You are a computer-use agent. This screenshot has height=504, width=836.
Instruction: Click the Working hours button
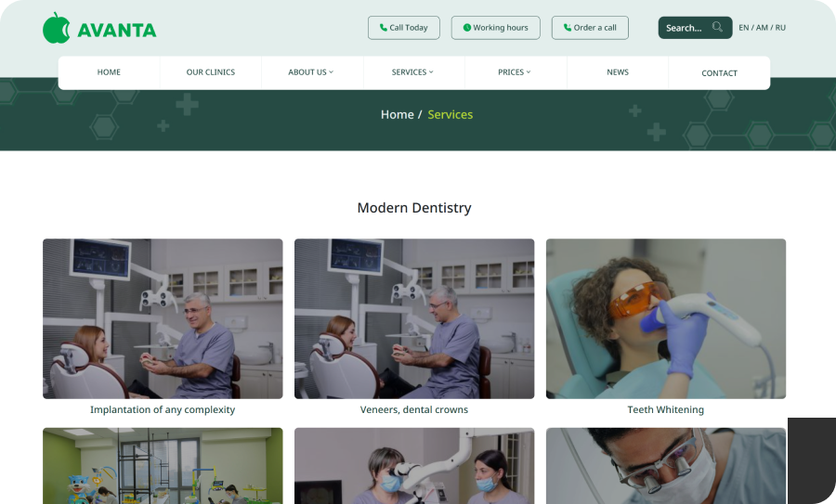click(495, 28)
